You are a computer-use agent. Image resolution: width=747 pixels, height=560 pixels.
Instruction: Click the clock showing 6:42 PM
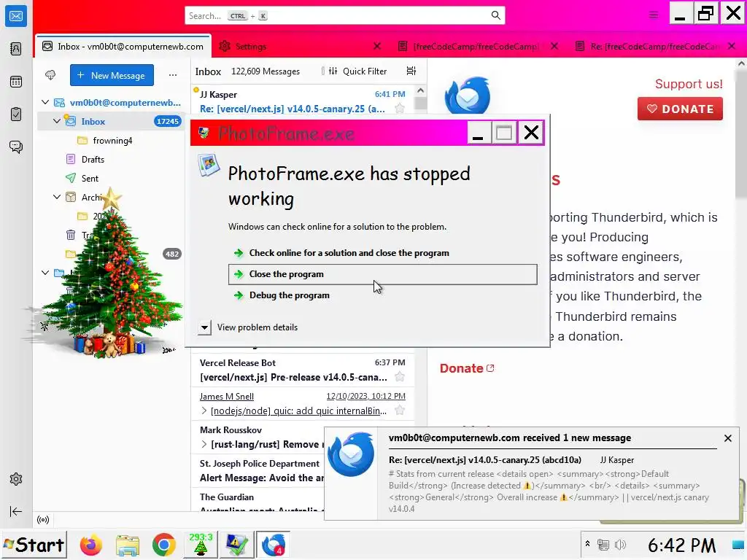coord(681,545)
